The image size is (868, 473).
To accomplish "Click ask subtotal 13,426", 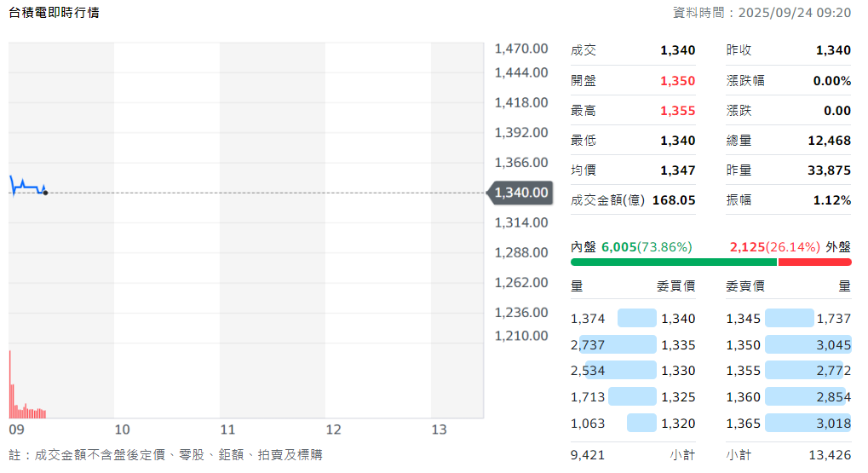I will coord(830,455).
